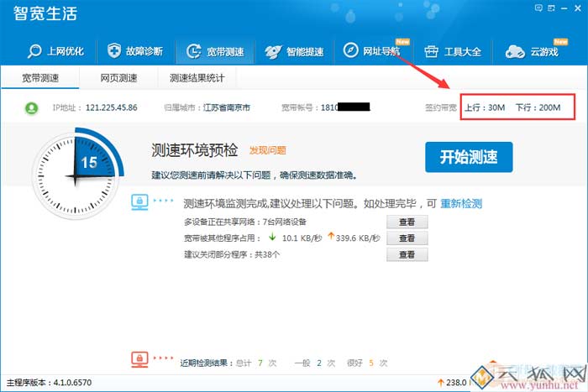Viewport: 588px width, 392px height.
Task: Click the version text 4.1.0.6570
Action: click(72, 383)
